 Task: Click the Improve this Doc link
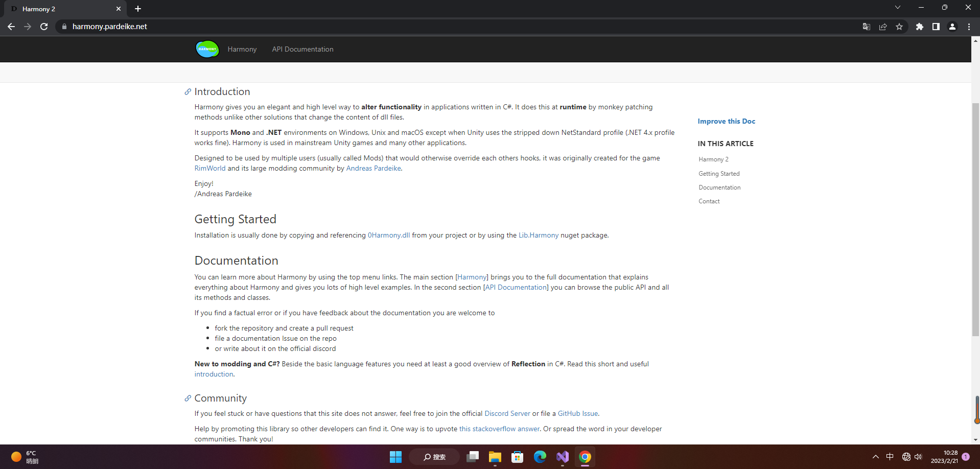click(x=726, y=121)
